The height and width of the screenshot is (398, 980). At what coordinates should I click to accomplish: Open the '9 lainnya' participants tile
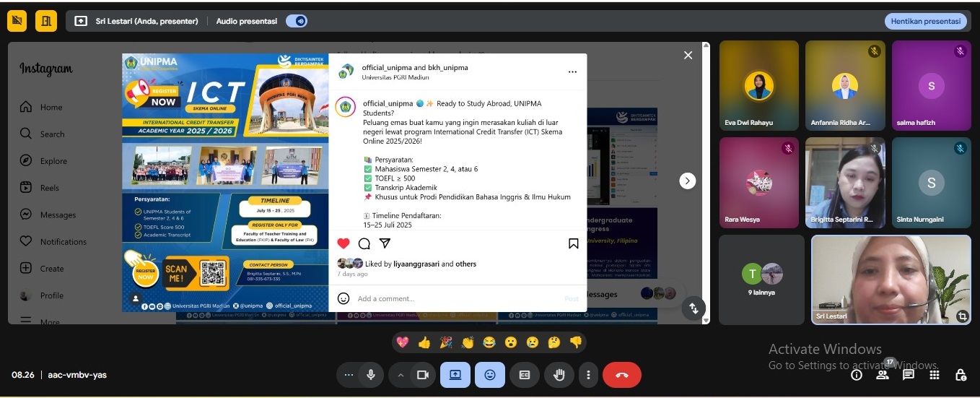tap(762, 280)
